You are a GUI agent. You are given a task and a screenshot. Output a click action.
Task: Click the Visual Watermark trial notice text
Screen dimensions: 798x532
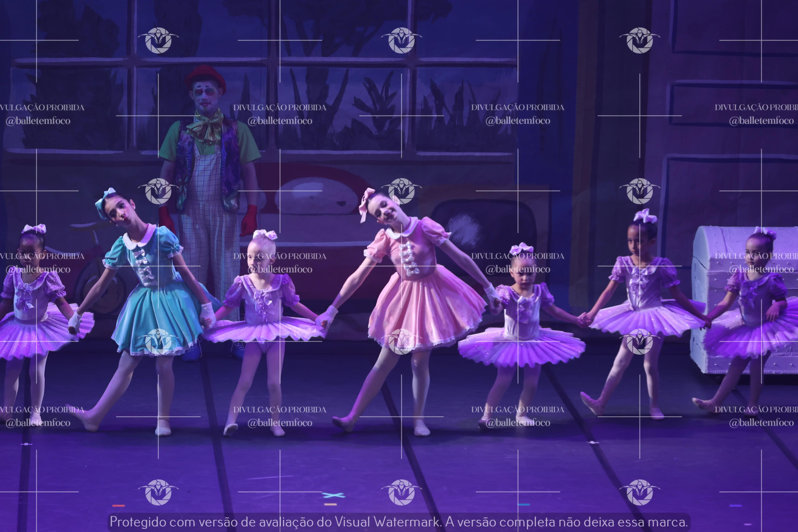399,522
